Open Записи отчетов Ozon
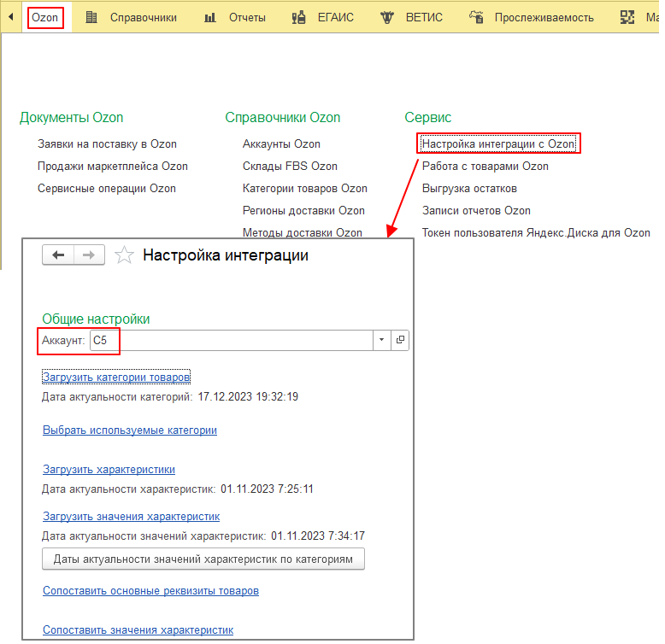 [476, 211]
